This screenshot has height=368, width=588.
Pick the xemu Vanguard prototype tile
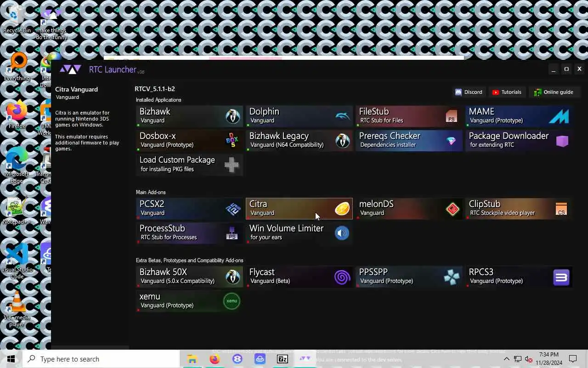click(x=189, y=301)
